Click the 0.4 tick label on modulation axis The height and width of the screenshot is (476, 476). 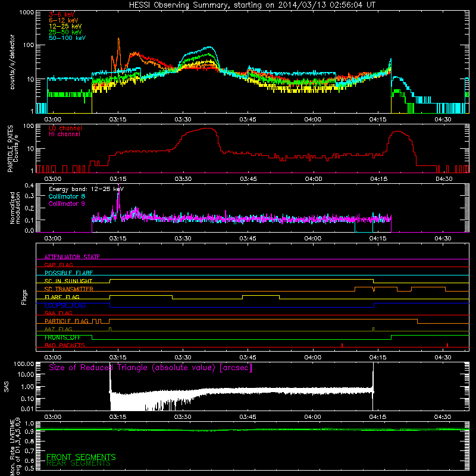(x=29, y=185)
